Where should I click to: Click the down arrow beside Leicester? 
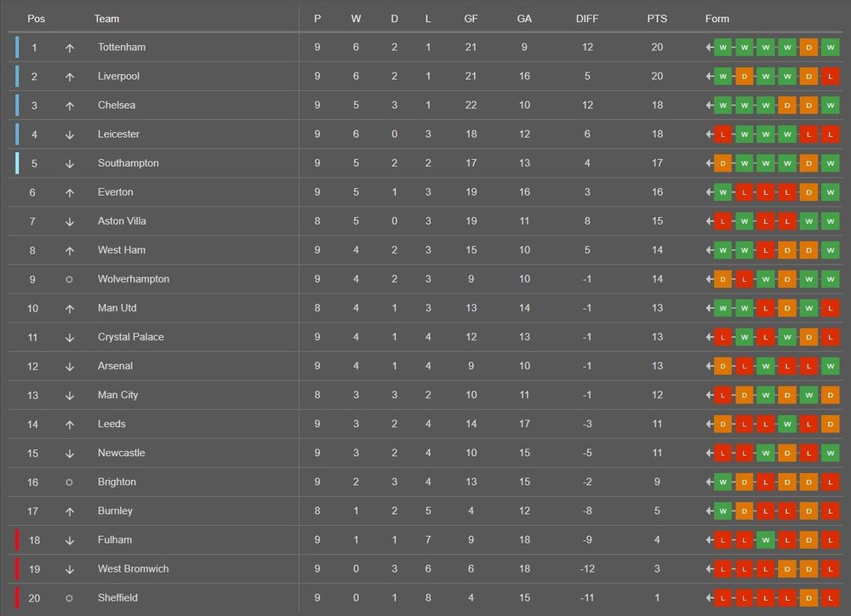(x=70, y=134)
